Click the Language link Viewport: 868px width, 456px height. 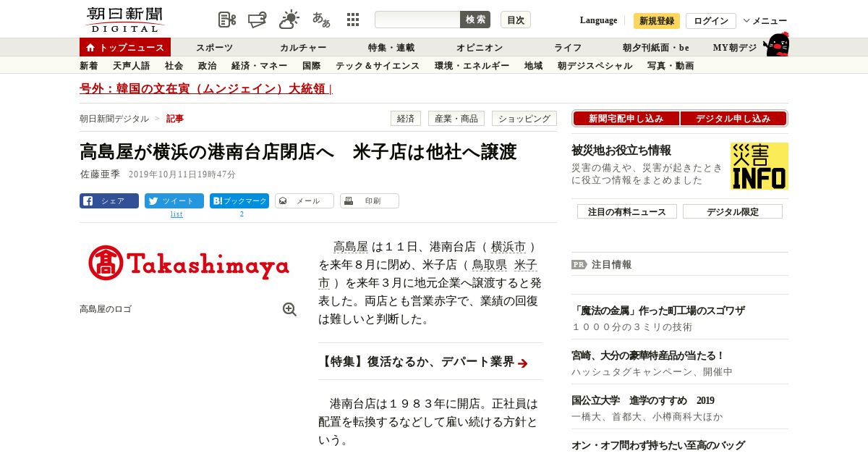click(598, 20)
